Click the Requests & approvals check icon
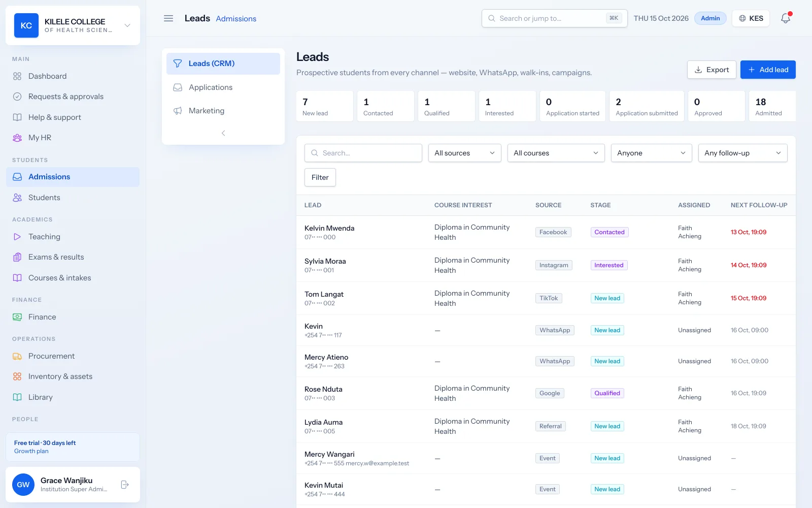 pyautogui.click(x=17, y=97)
